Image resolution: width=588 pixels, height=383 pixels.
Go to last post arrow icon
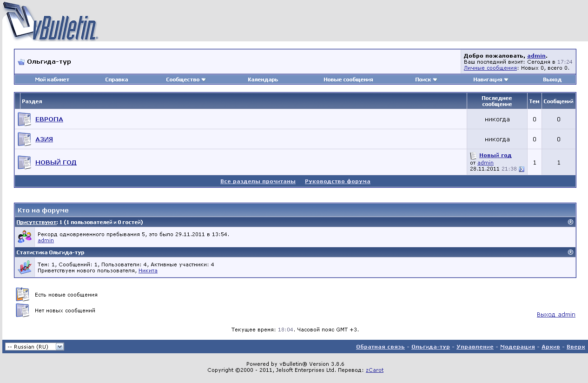tap(522, 169)
